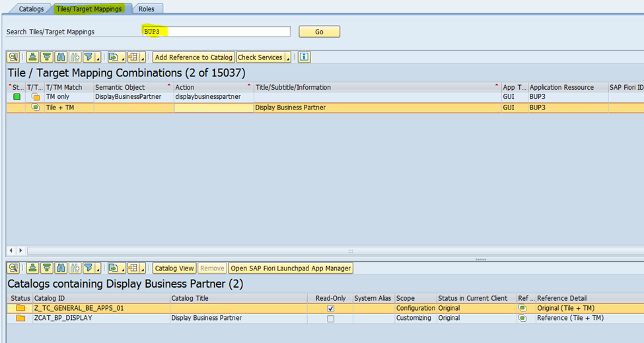Click reference icon in Z_TC_GENERAL_BE_APPS_01 row
This screenshot has height=343, width=644.
(x=522, y=308)
